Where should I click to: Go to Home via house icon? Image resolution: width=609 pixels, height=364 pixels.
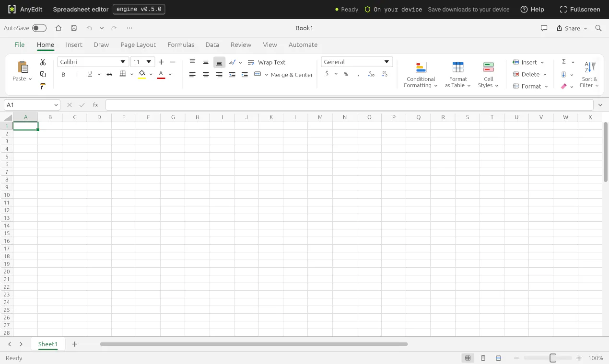coord(59,28)
